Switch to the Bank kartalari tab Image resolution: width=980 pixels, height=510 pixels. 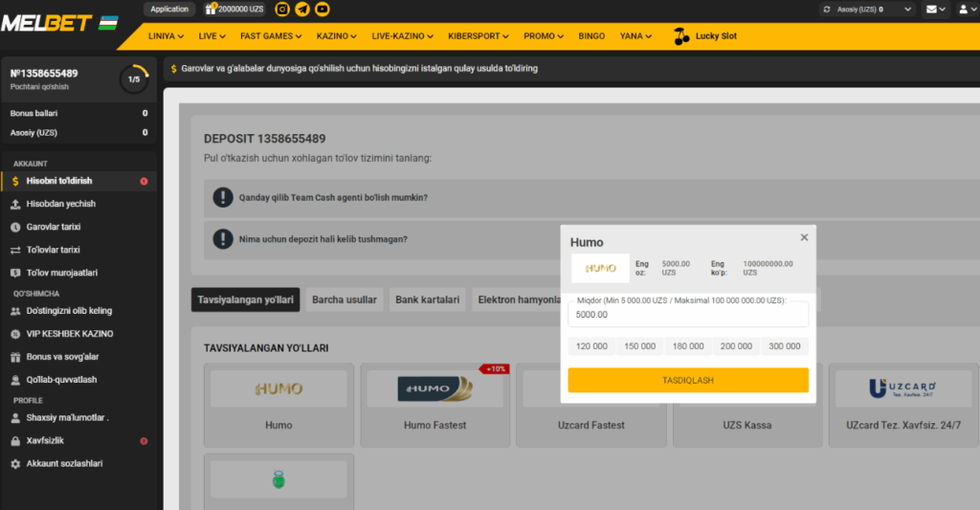429,299
